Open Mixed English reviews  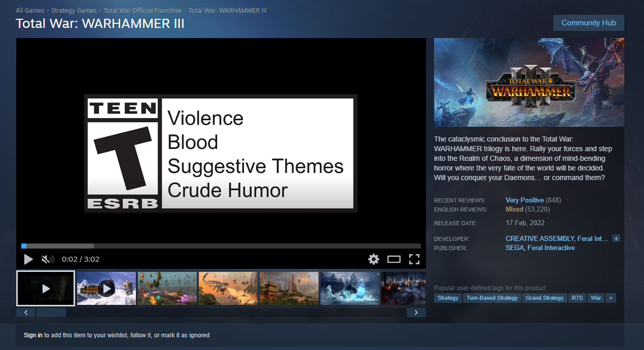coord(515,209)
